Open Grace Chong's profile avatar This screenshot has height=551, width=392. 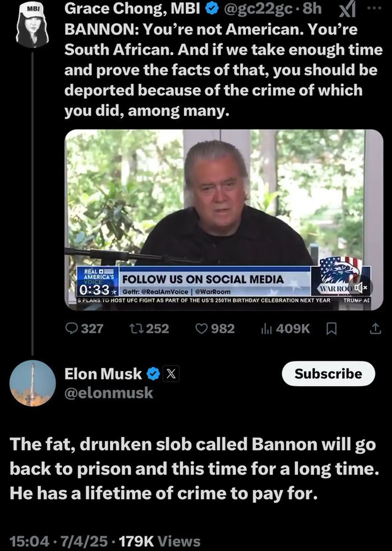click(33, 25)
